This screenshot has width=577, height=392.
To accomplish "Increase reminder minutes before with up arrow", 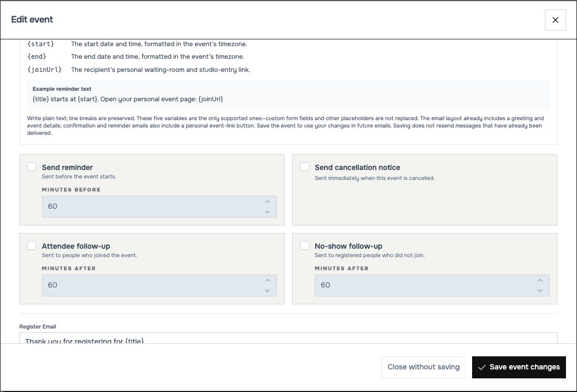I will coord(268,202).
